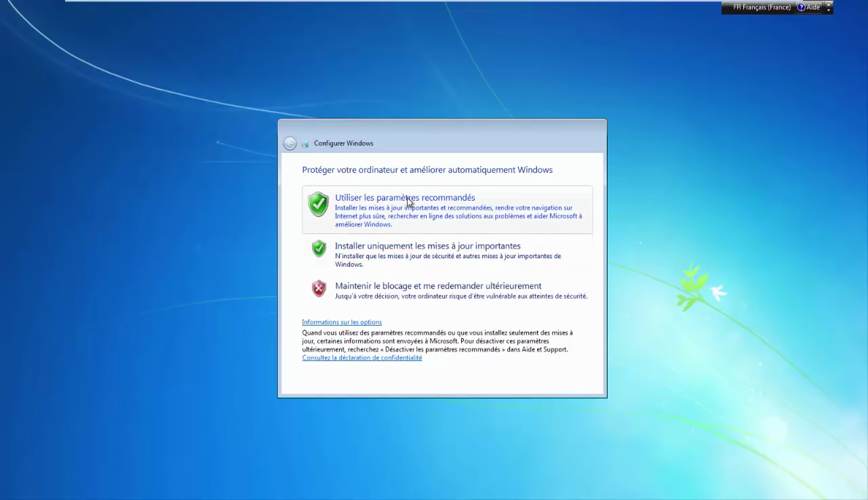This screenshot has height=500, width=868.
Task: Click the Configurer Windows title icon
Action: pyautogui.click(x=305, y=144)
